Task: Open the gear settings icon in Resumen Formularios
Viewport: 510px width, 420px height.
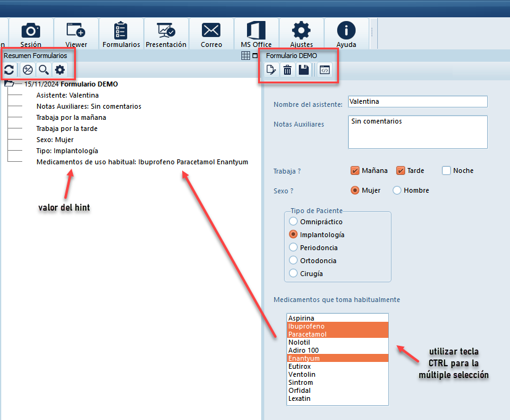Action: [x=59, y=70]
